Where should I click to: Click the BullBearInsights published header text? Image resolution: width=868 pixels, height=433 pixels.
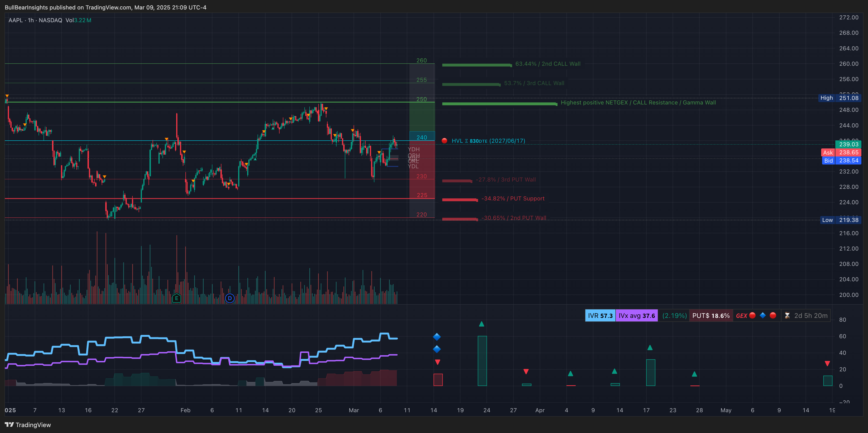coord(105,7)
